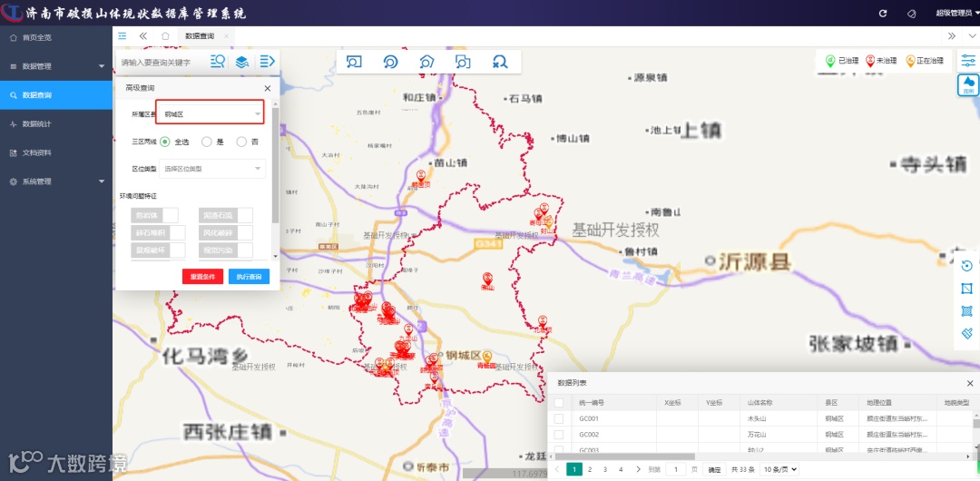Click the home icon tab

(x=165, y=35)
